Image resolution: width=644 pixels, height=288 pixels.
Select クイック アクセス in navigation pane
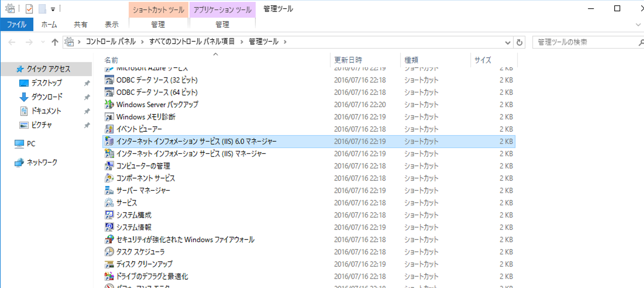pos(46,69)
